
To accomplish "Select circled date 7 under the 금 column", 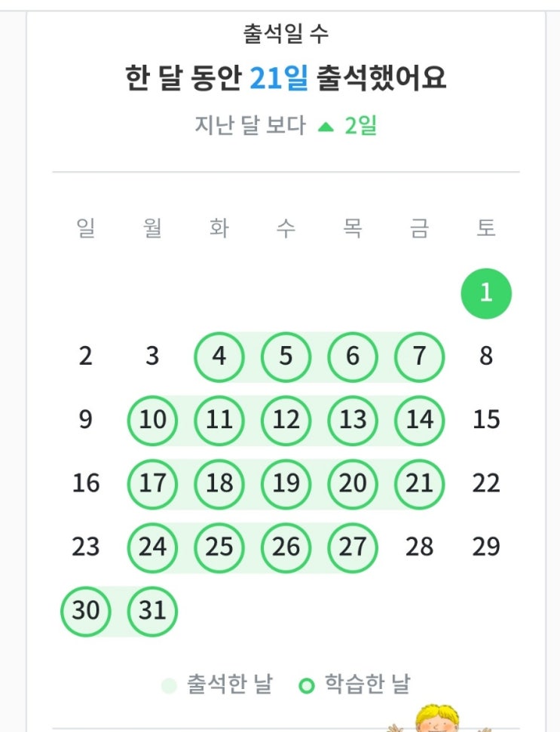I will pyautogui.click(x=419, y=356).
